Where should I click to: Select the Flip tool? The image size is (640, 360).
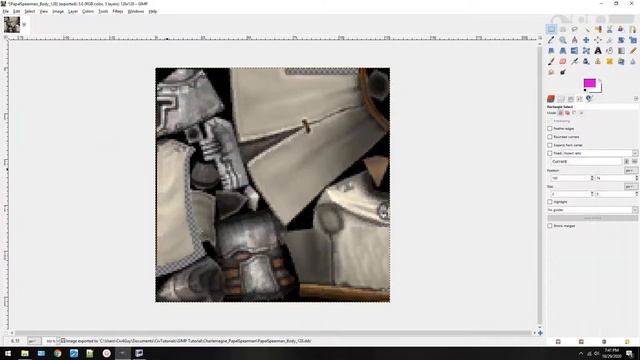point(574,51)
